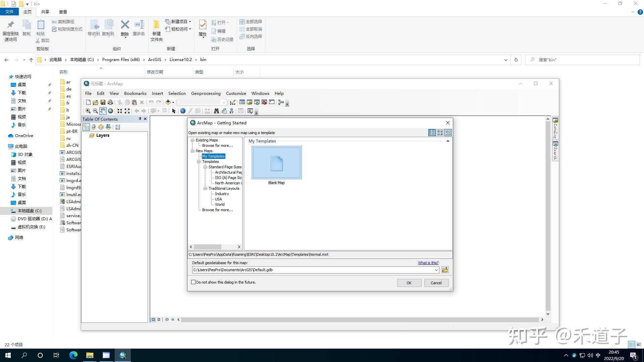Click the Full Extent globe icon
This screenshot has width=644, height=362.
[110, 111]
